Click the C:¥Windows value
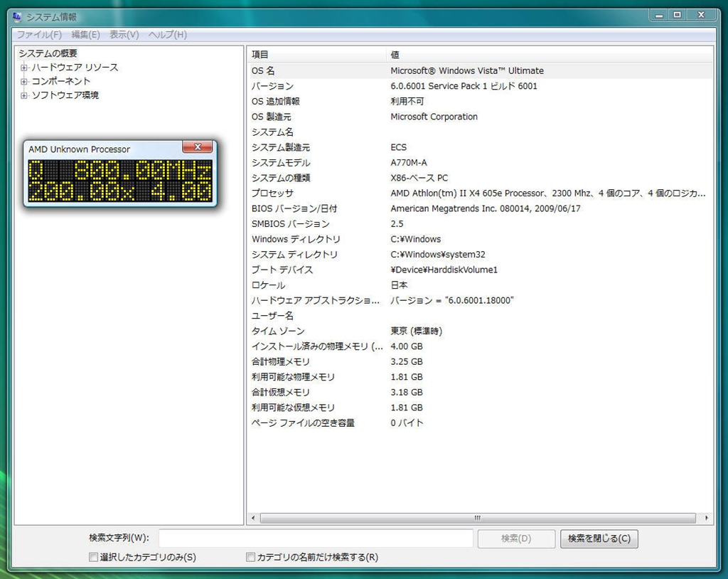Screen dimensions: 728x579 (415, 239)
